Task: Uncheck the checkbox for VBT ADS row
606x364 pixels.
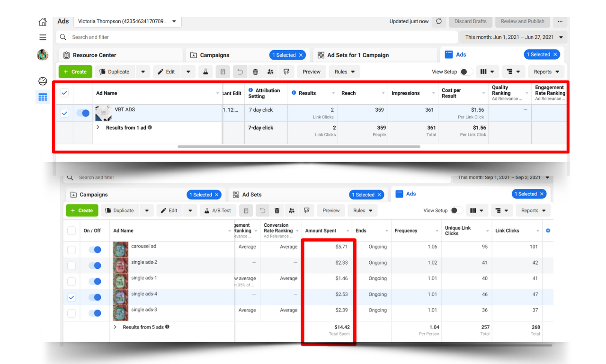Action: pyautogui.click(x=64, y=113)
